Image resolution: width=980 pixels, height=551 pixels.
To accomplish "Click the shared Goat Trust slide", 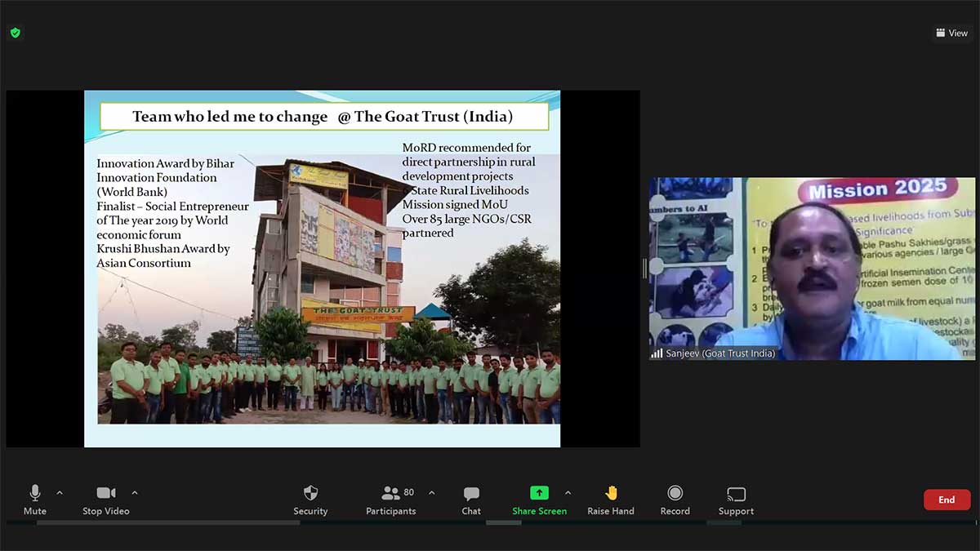I will pyautogui.click(x=322, y=268).
